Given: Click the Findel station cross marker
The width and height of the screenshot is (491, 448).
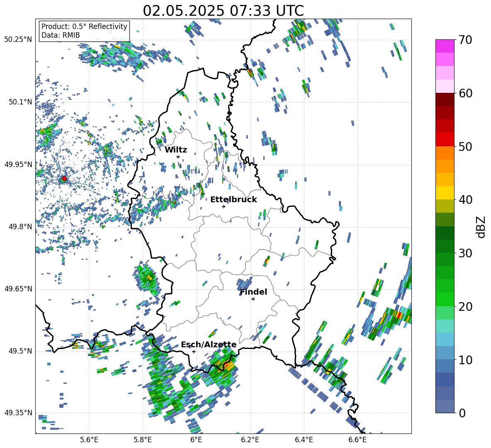Looking at the screenshot, I should tap(253, 299).
